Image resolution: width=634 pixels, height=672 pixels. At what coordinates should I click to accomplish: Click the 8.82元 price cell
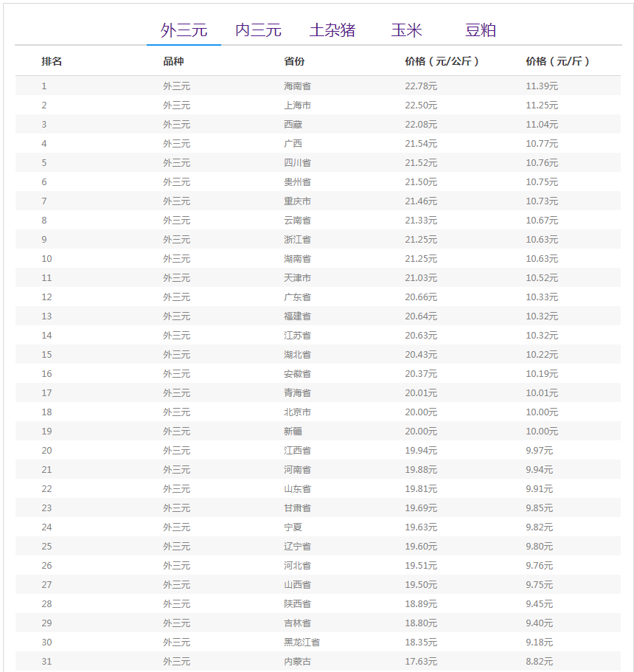pyautogui.click(x=539, y=662)
